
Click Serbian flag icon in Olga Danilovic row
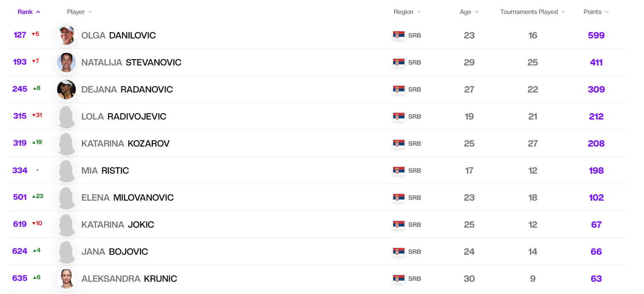coord(399,35)
